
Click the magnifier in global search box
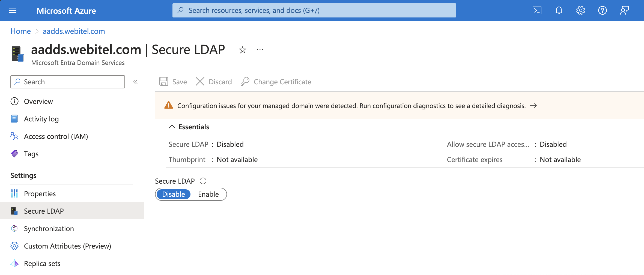pos(180,10)
